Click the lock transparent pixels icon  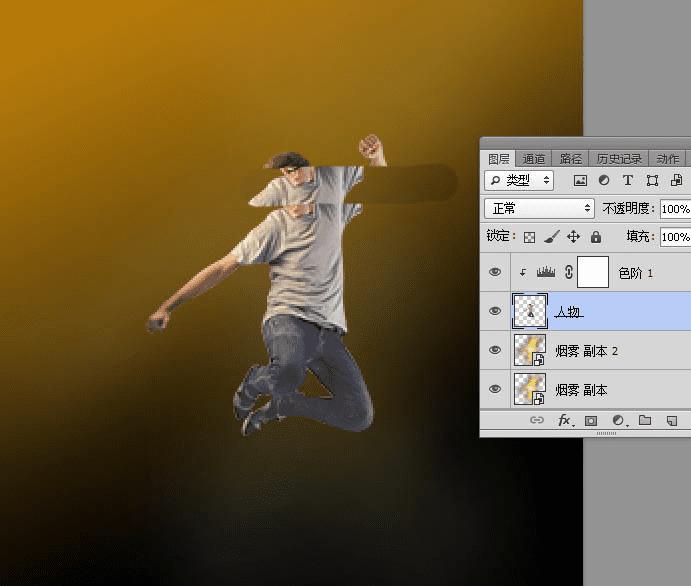point(530,237)
